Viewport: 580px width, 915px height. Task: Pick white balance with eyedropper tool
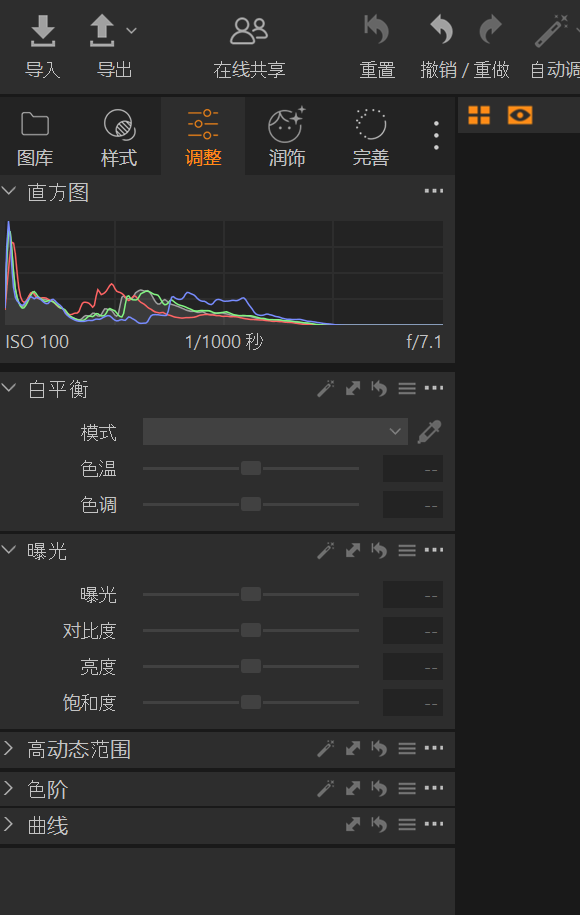(x=429, y=432)
